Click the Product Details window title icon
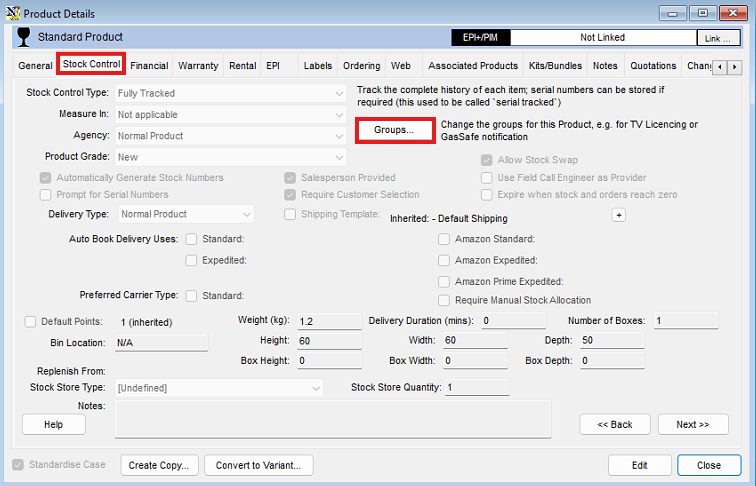Image resolution: width=756 pixels, height=486 pixels. click(12, 12)
